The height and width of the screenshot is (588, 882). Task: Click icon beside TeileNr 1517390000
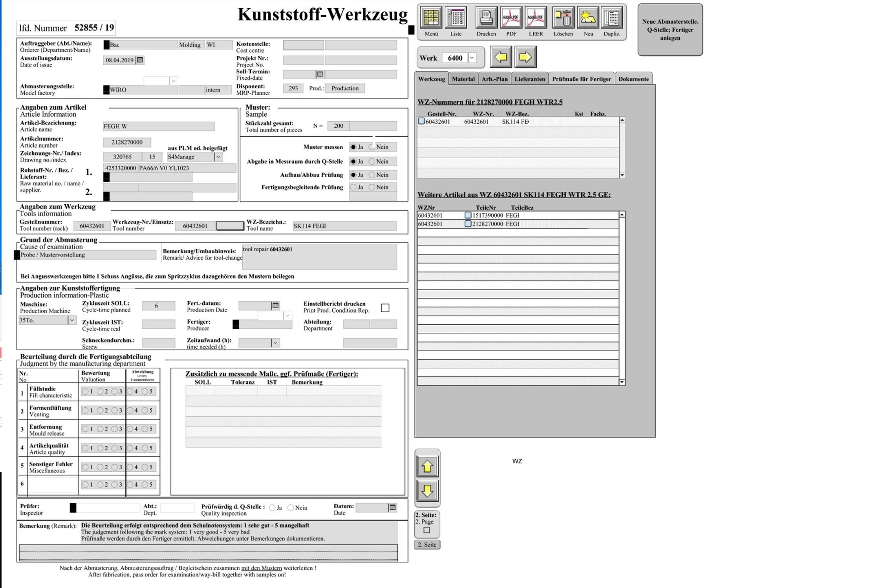coord(468,215)
